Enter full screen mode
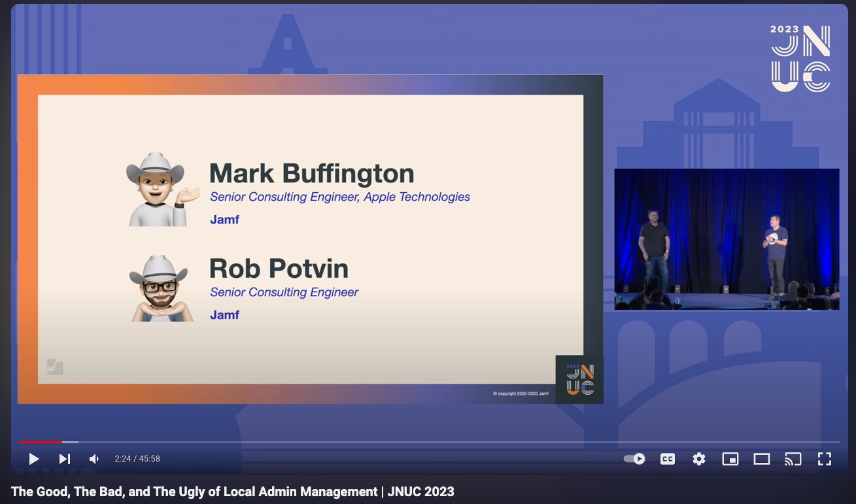This screenshot has width=856, height=504. point(825,459)
